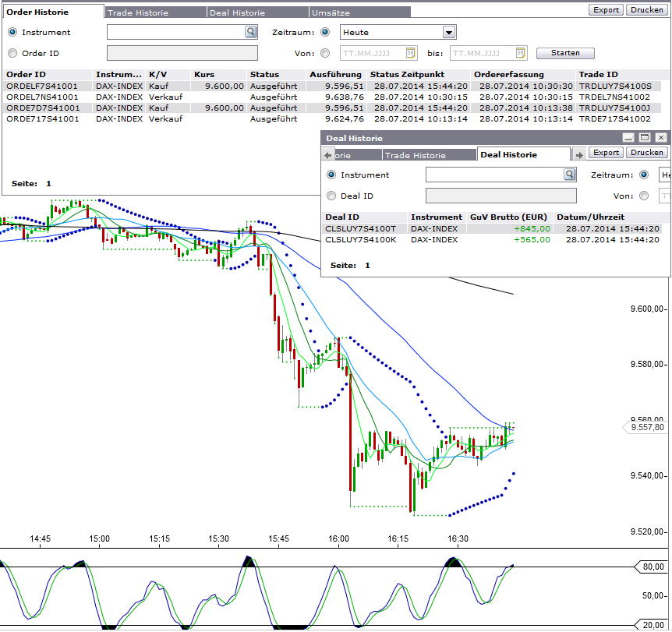
Task: Click Export in Deal Historie window
Action: pyautogui.click(x=606, y=153)
